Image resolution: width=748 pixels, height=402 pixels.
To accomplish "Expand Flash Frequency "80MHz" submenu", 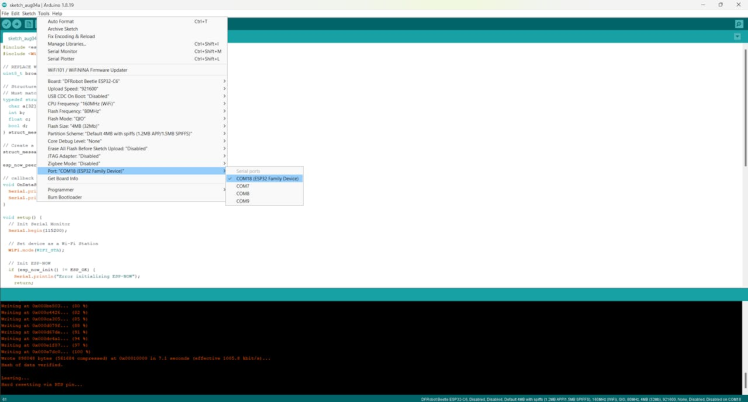I will (132, 111).
